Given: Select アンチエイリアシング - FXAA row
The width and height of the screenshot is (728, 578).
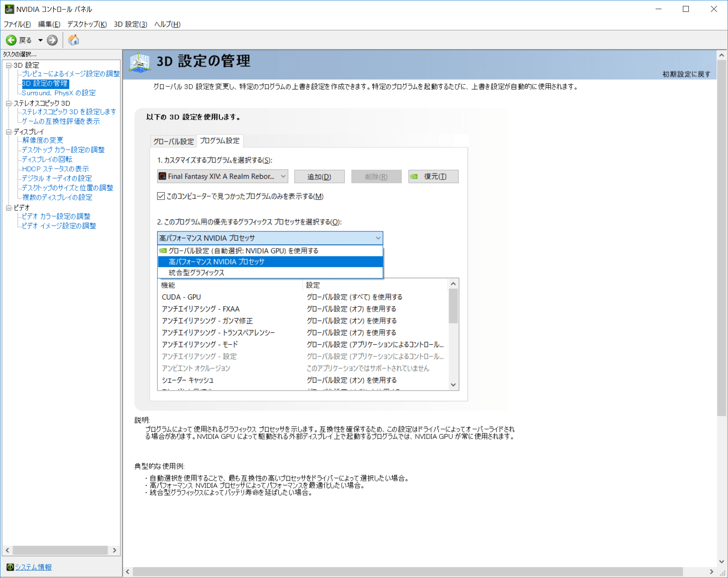Looking at the screenshot, I should pos(303,309).
